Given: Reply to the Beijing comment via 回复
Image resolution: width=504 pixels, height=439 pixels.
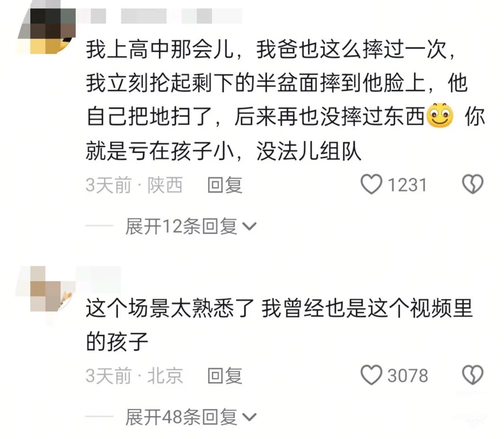Looking at the screenshot, I should pyautogui.click(x=224, y=375).
